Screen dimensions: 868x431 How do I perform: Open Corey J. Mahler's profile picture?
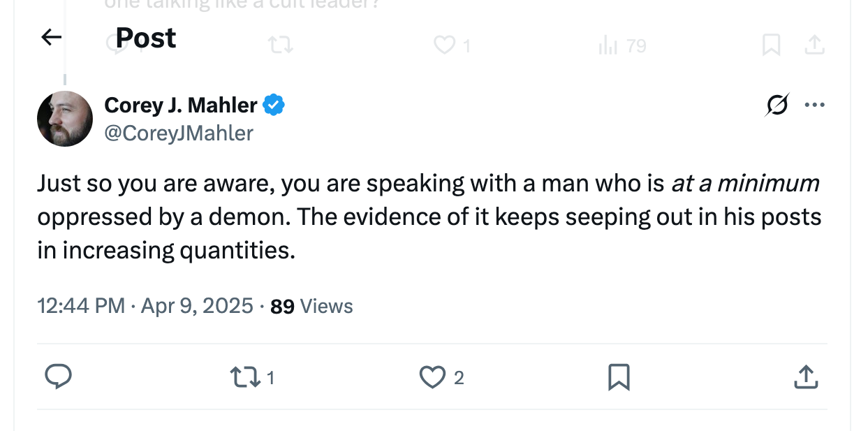[x=65, y=119]
